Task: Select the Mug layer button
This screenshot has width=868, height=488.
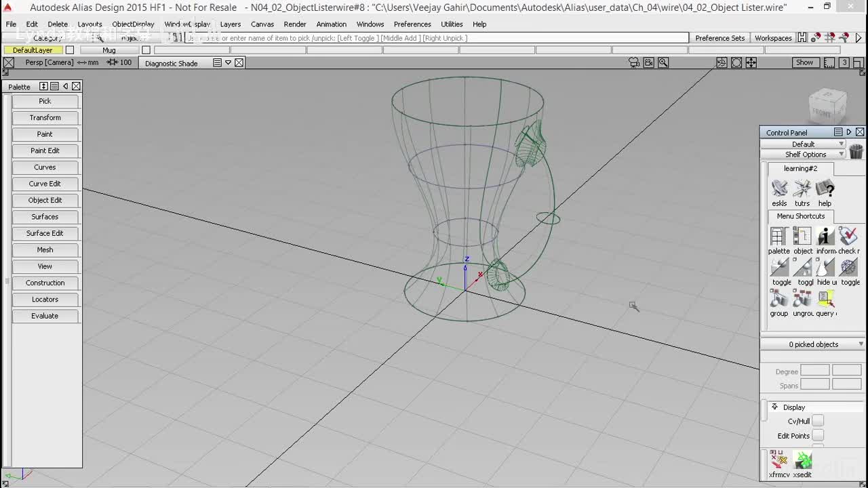Action: pyautogui.click(x=109, y=50)
